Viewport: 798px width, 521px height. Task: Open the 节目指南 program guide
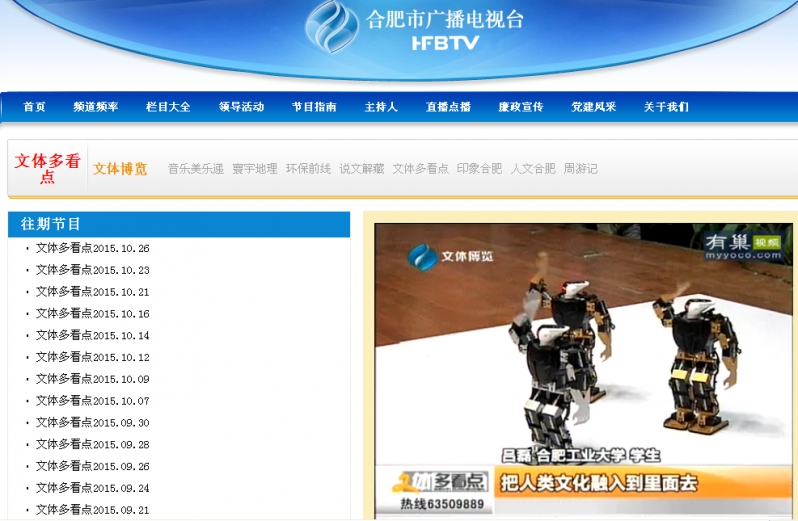tap(314, 107)
